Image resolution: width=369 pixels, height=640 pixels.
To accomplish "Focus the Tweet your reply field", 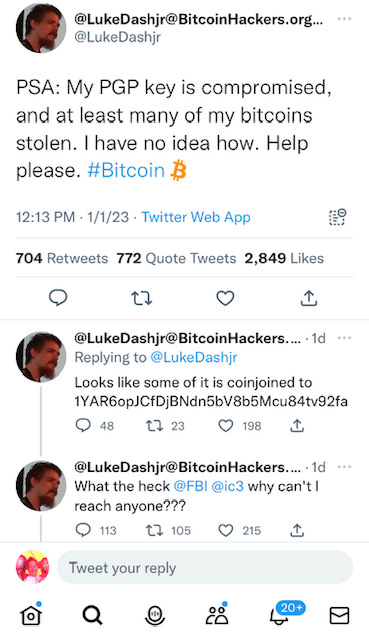I will point(205,568).
